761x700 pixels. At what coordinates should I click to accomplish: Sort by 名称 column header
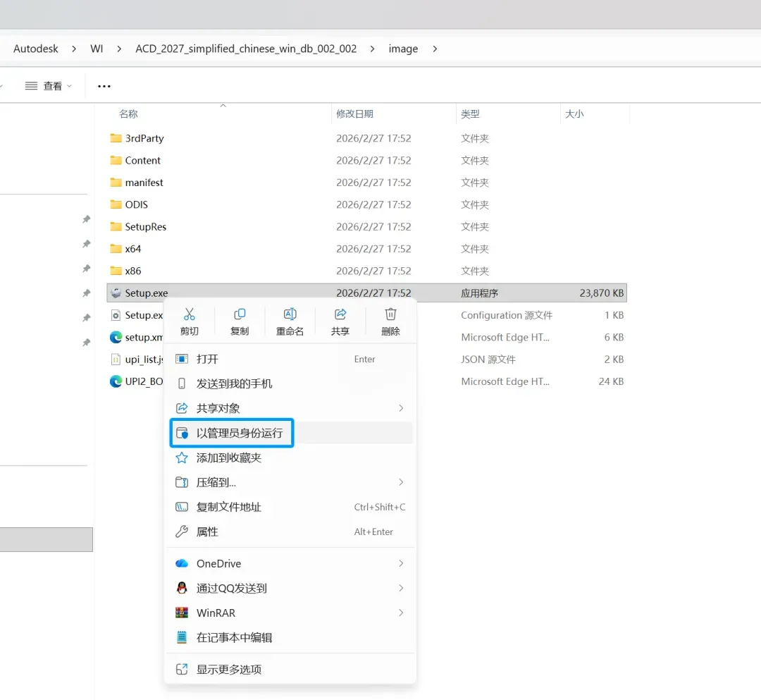[128, 114]
